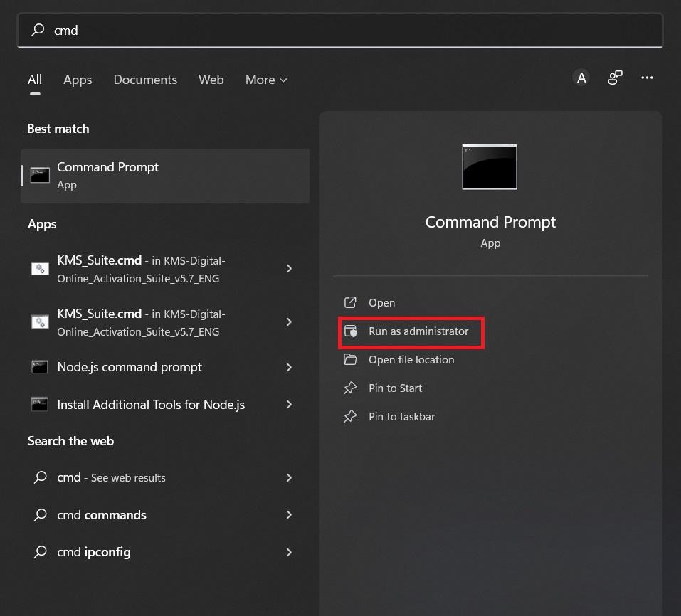Open your account options via the A avatar
681x616 pixels.
pos(581,78)
